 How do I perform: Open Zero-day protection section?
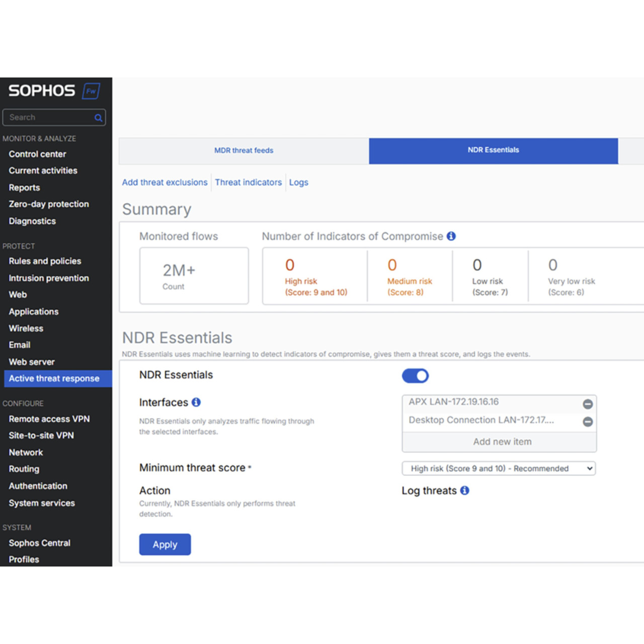tap(49, 204)
